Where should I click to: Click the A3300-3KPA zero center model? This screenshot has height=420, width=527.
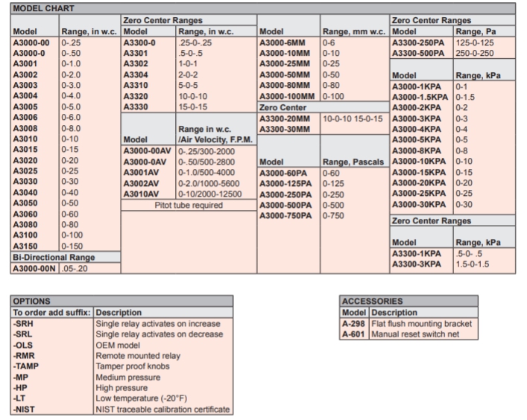[x=417, y=266]
